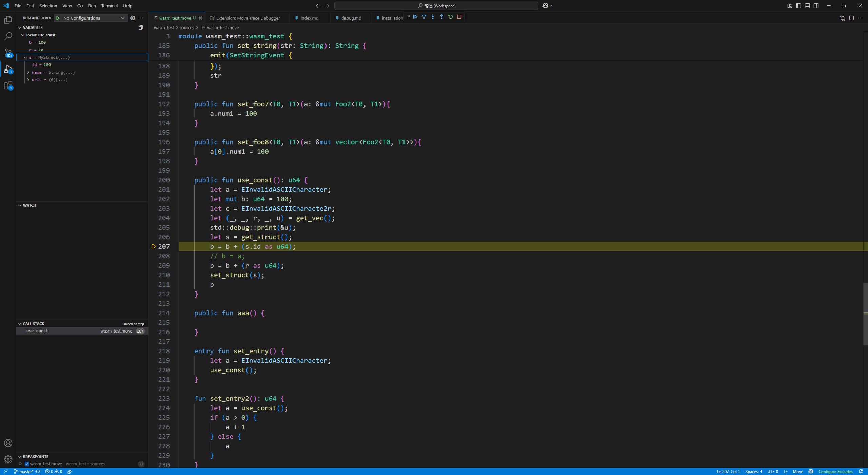Start debugging with green play button
Viewport: 868px width, 475px height.
[x=58, y=18]
